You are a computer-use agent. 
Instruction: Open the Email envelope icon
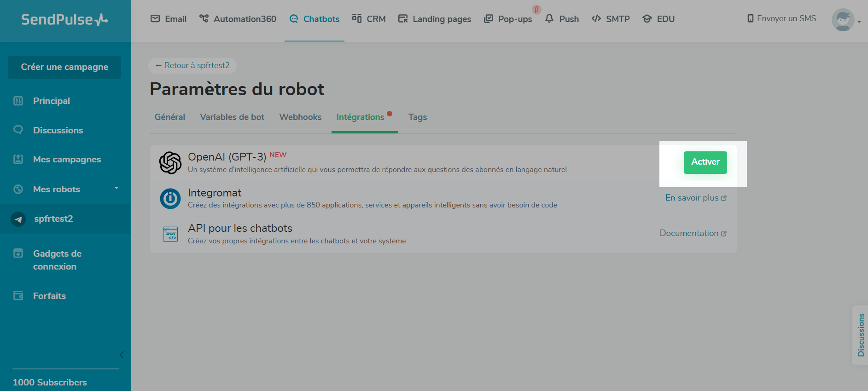pos(155,18)
